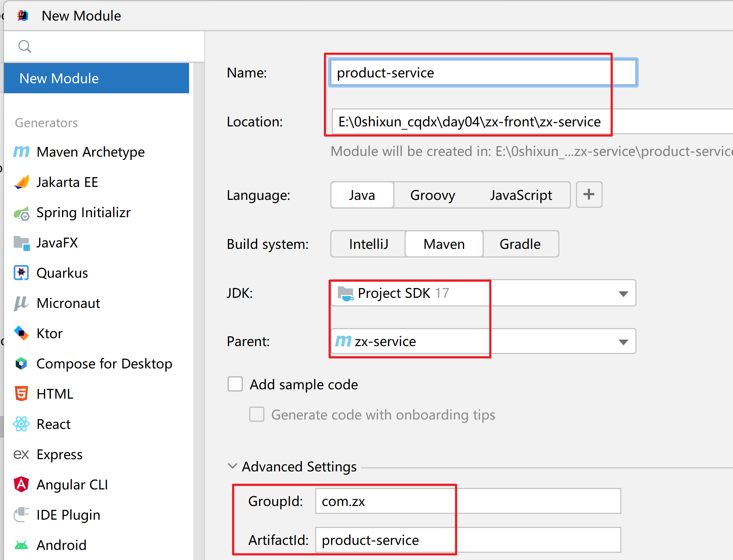Enable Add sample code checkbox

[235, 384]
